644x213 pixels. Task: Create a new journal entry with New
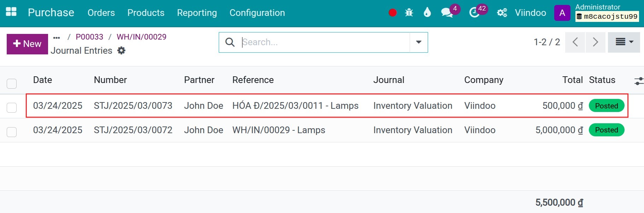(27, 44)
